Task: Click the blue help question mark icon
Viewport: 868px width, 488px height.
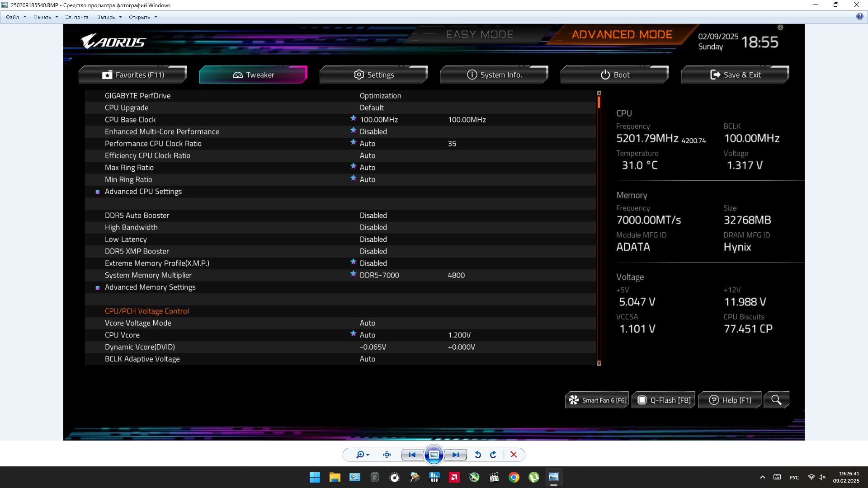Action: pyautogui.click(x=859, y=16)
